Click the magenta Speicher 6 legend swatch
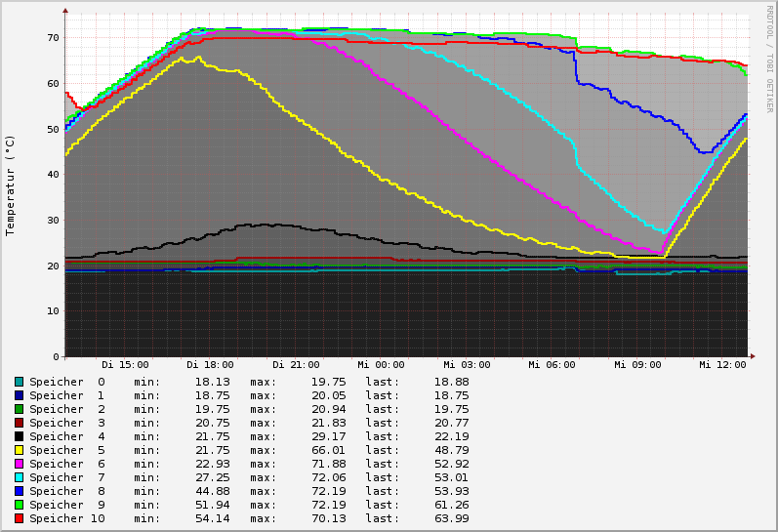The image size is (778, 532). pos(19,464)
